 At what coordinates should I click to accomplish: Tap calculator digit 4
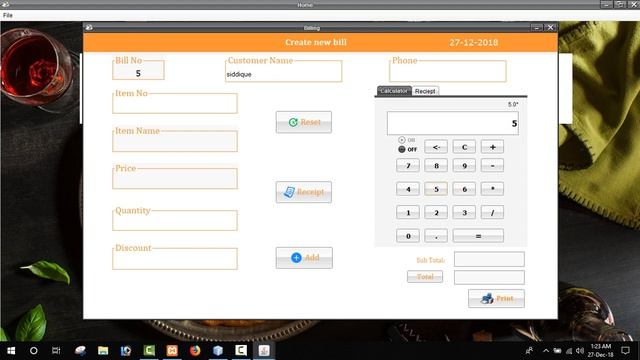tap(408, 189)
